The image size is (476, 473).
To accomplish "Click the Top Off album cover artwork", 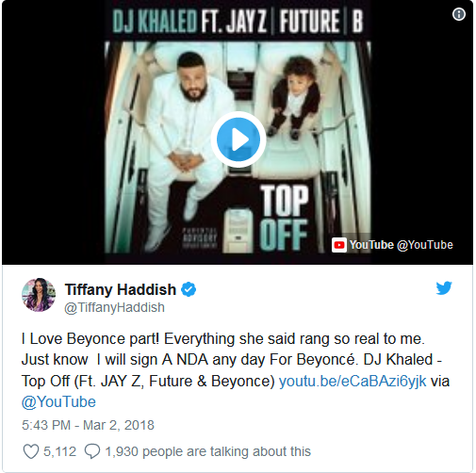I will point(238,132).
